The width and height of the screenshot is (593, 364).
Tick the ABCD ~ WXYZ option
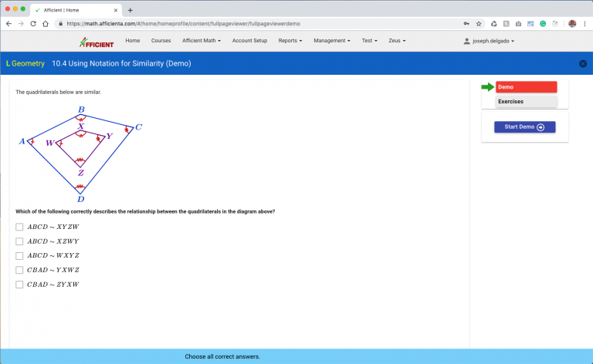pyautogui.click(x=19, y=255)
